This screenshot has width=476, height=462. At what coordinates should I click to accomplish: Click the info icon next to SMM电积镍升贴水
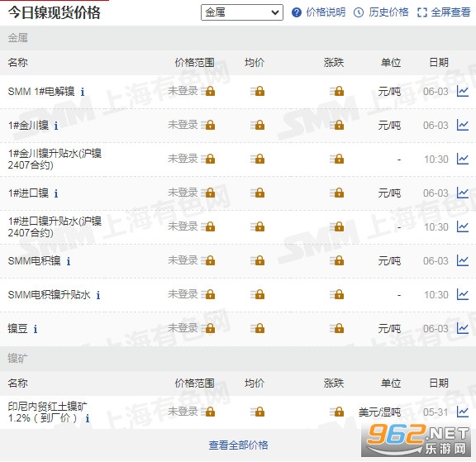pyautogui.click(x=98, y=295)
